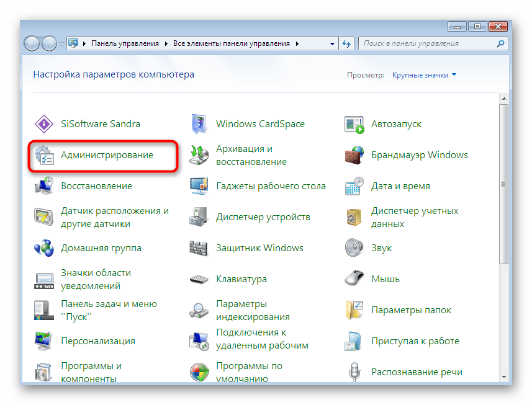
Task: Open Датчик расположения icon
Action: click(44, 217)
